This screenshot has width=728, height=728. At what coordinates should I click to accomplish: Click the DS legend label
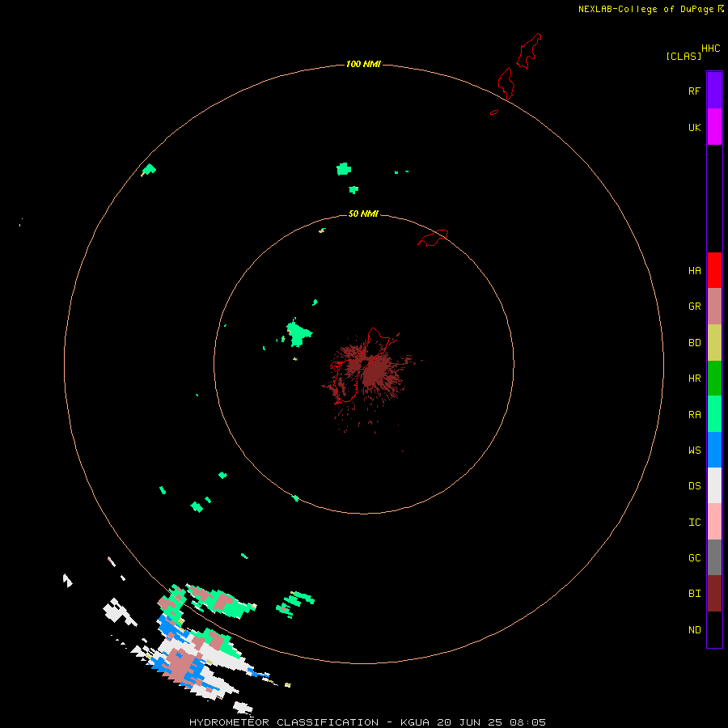694,486
